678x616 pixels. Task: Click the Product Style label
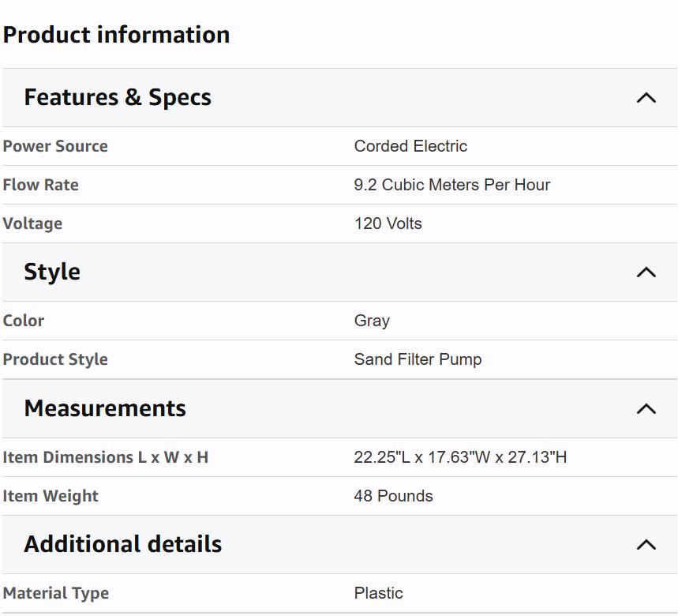click(55, 359)
